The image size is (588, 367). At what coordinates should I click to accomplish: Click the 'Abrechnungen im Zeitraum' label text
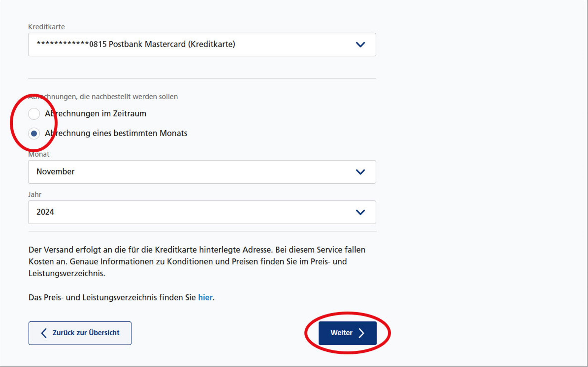(x=96, y=114)
